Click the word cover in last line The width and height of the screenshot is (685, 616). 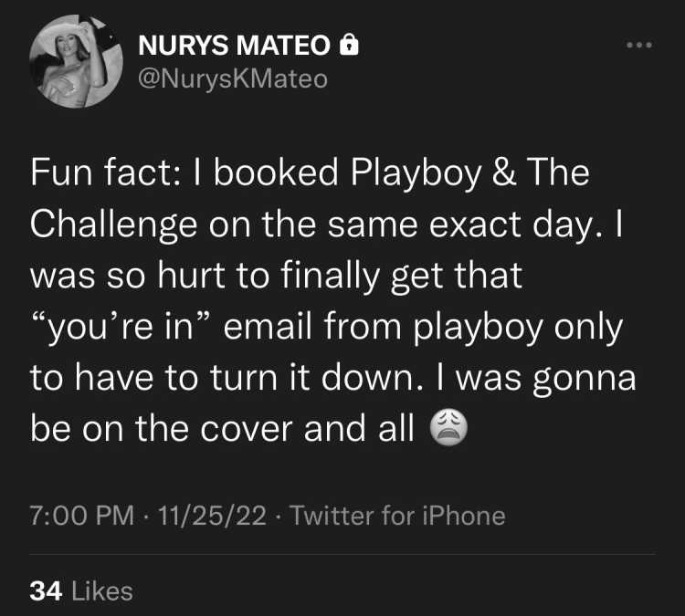coord(247,429)
